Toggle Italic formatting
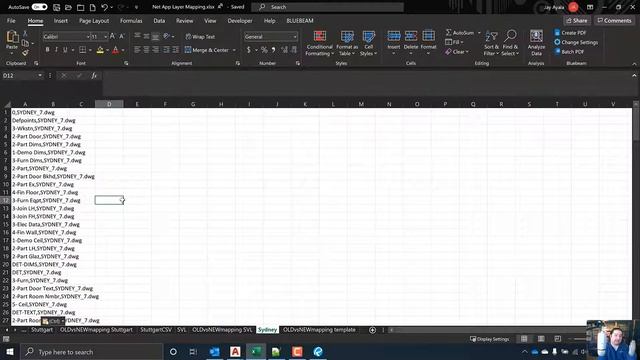Image resolution: width=640 pixels, height=360 pixels. (x=56, y=50)
